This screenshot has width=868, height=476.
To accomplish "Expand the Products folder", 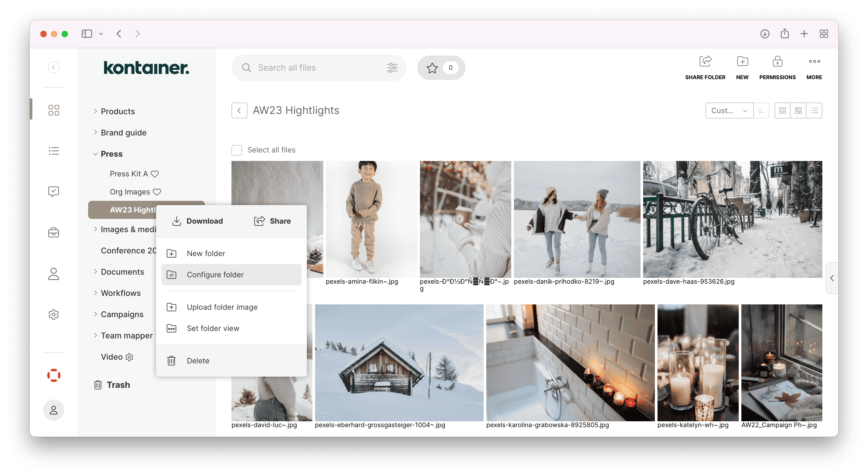I will pos(96,111).
